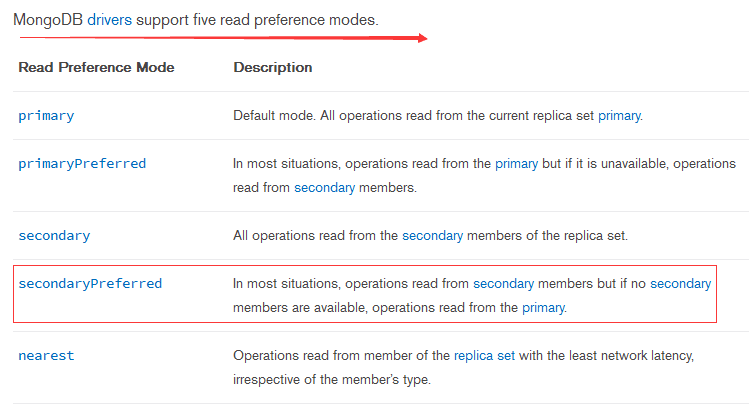This screenshot has height=412, width=749.
Task: Open the secondaryPreferred mode link
Action: pyautogui.click(x=90, y=283)
